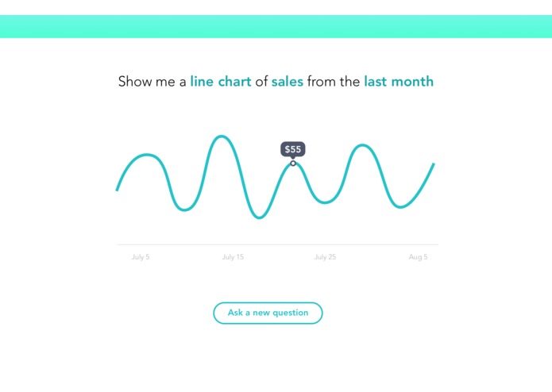
Task: Click the trough directly above the July 25 label
Action: (325, 202)
